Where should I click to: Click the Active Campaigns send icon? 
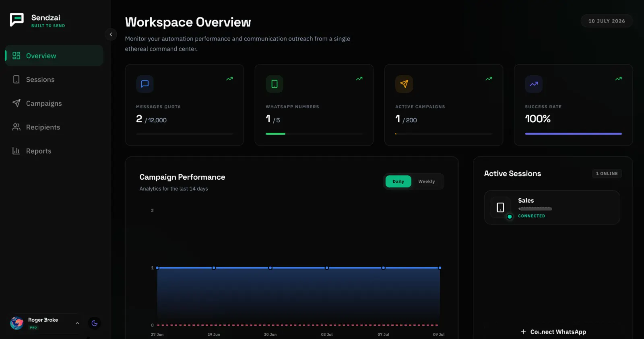404,84
